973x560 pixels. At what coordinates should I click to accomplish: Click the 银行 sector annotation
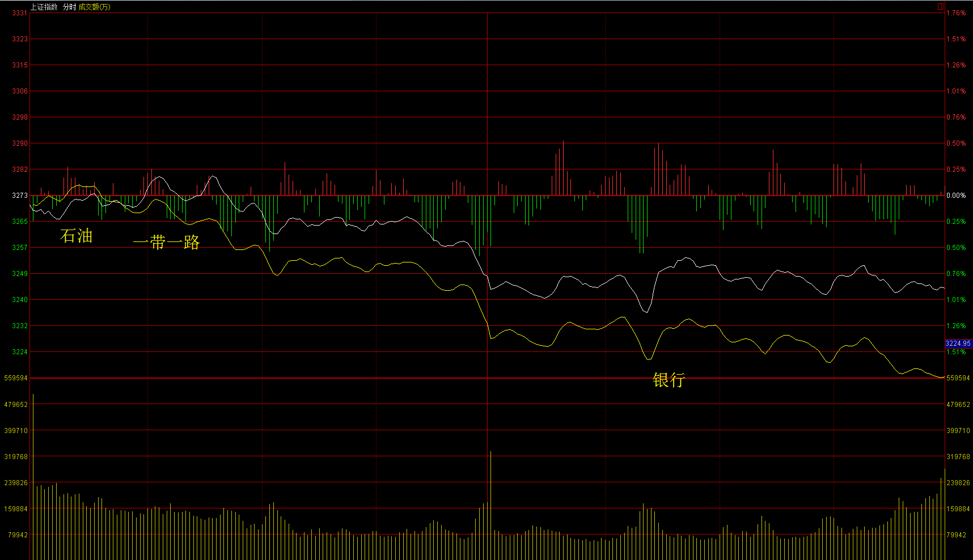669,380
